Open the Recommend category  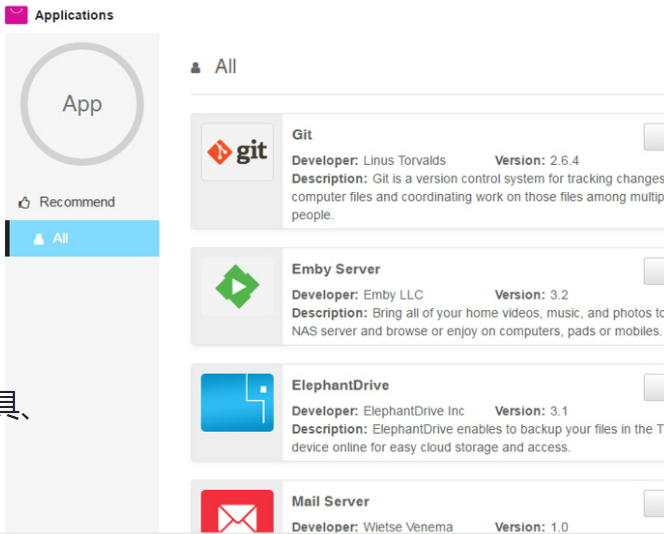(x=76, y=202)
